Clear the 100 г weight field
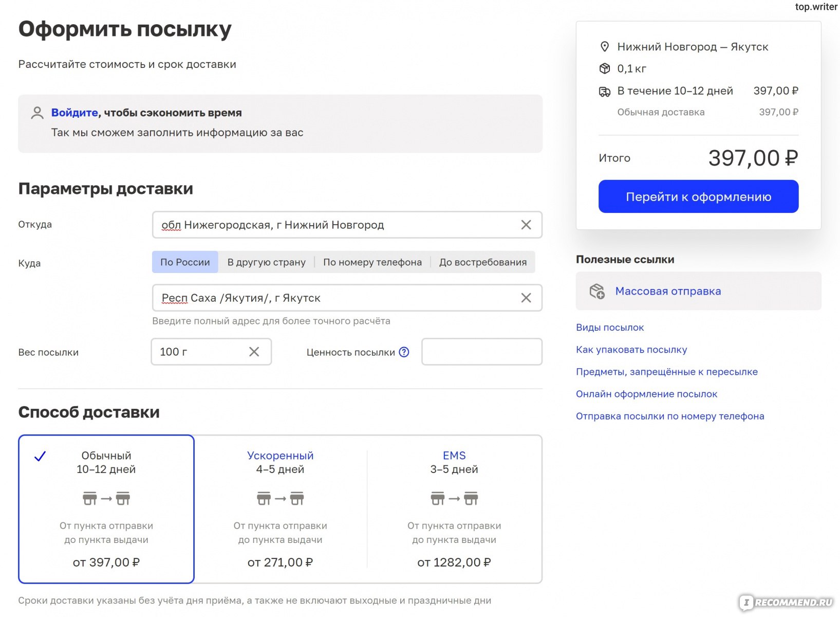 point(254,352)
